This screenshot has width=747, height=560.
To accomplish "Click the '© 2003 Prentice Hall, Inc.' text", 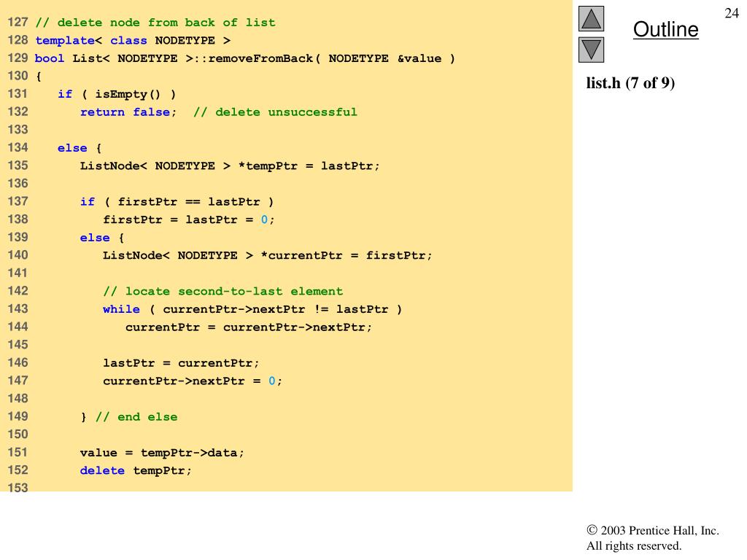I will tap(653, 530).
